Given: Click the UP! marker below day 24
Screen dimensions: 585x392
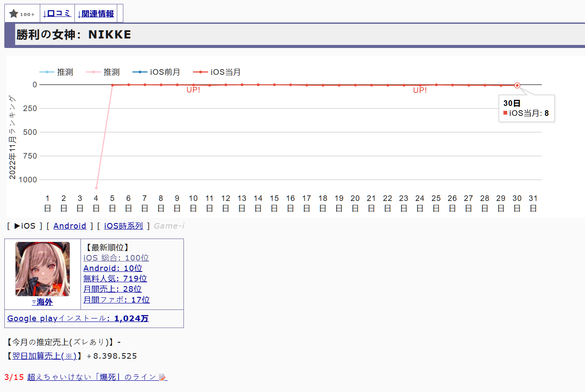Looking at the screenshot, I should click(x=420, y=90).
